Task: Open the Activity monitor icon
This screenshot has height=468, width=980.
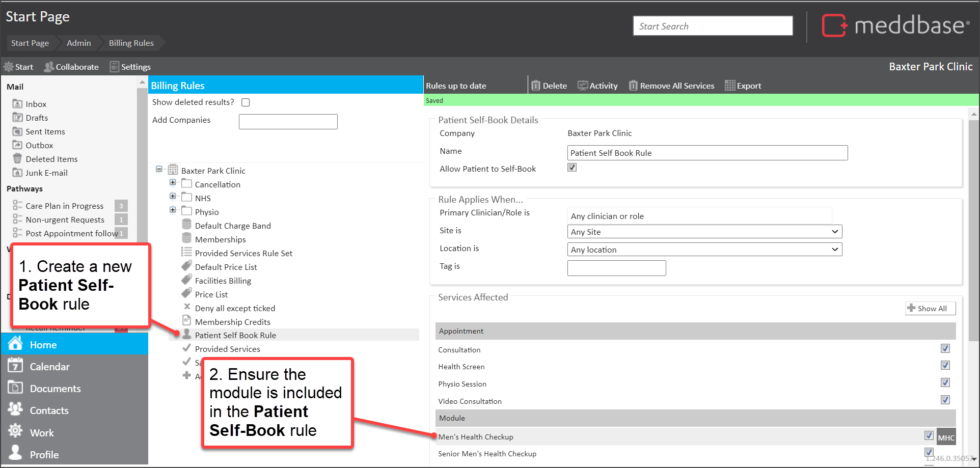Action: 582,86
